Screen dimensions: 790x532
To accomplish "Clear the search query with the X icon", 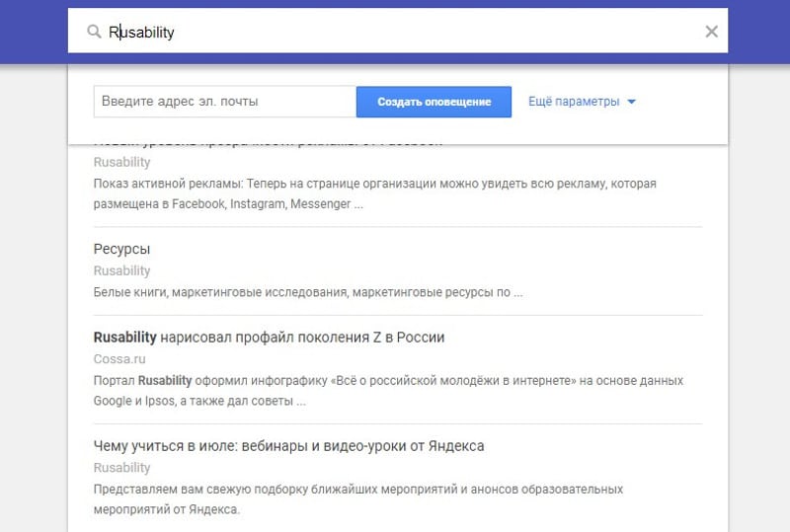I will [711, 32].
